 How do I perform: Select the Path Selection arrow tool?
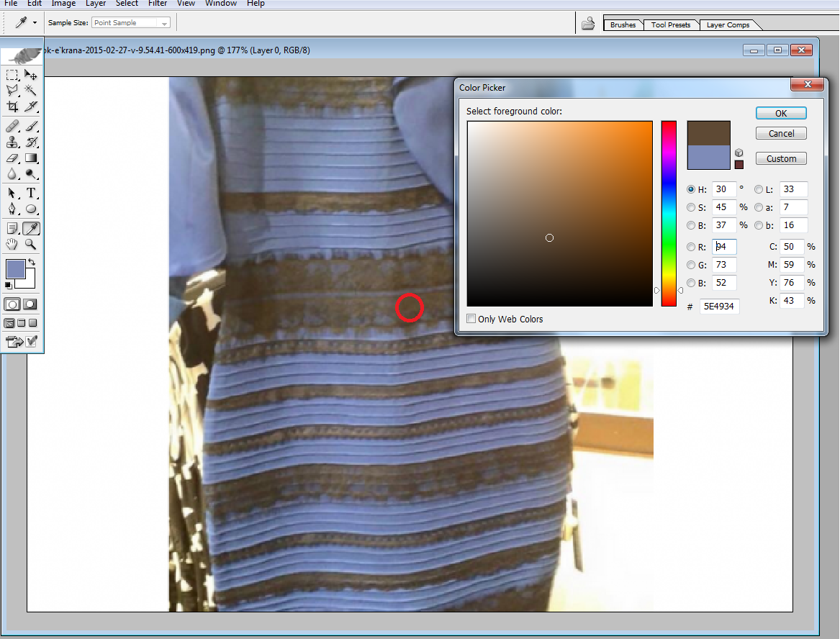coord(12,194)
